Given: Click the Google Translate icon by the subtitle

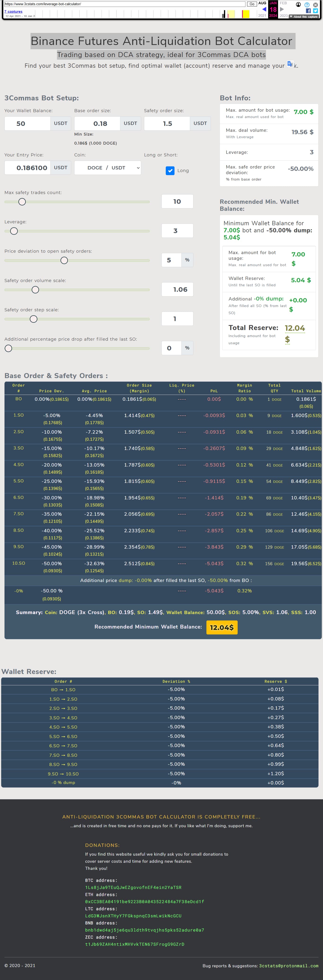Looking at the screenshot, I should pos(290,64).
